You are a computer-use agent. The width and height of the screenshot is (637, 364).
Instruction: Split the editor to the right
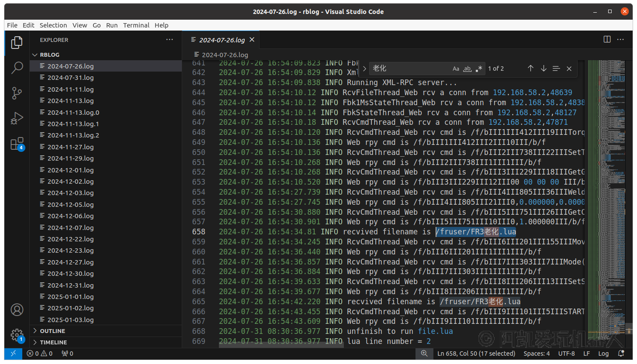click(607, 40)
